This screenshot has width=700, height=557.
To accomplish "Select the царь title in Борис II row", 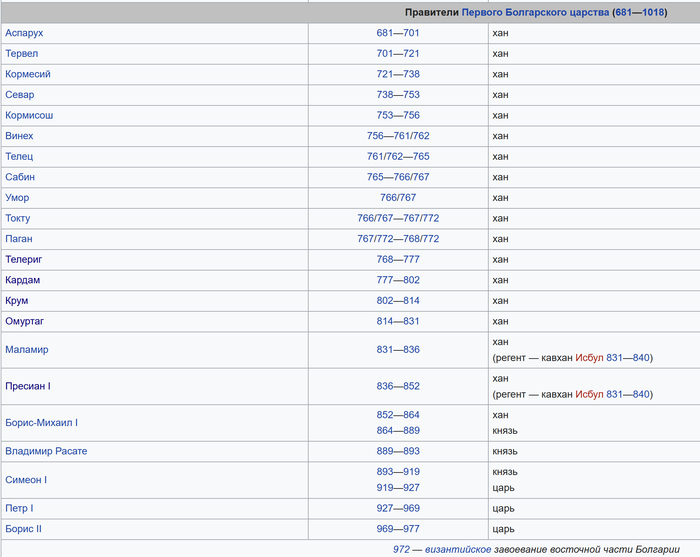I will click(504, 529).
